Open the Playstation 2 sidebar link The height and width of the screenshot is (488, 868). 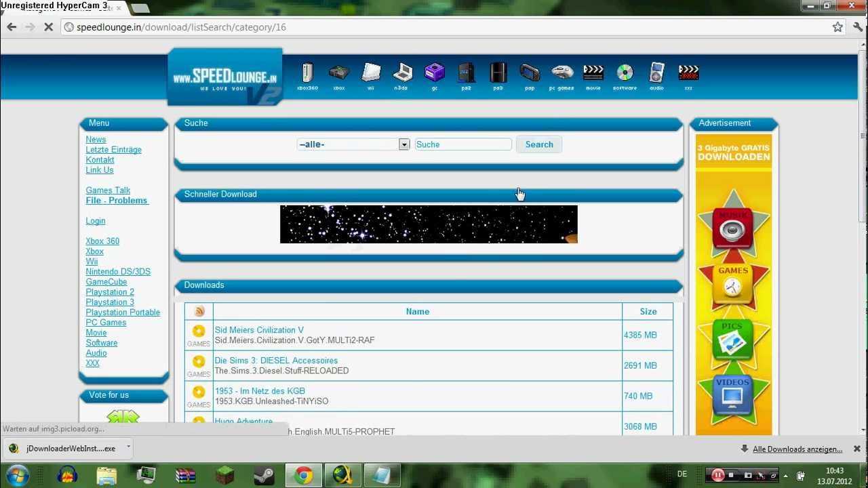(x=110, y=292)
